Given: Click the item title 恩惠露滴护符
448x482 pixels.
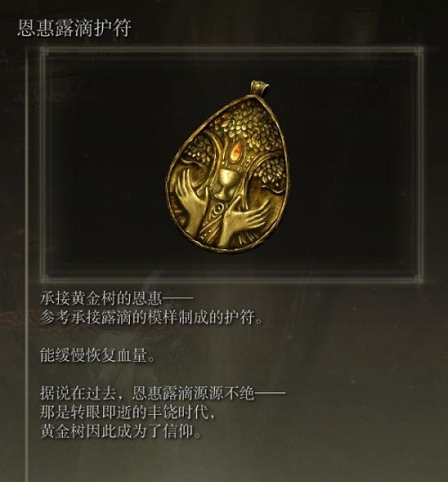Looking at the screenshot, I should (x=74, y=28).
